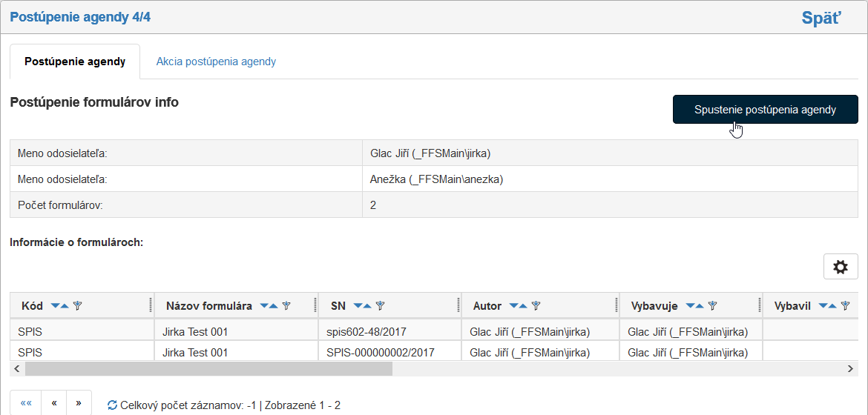
Task: Click the filter icon in Kód column
Action: click(x=77, y=306)
